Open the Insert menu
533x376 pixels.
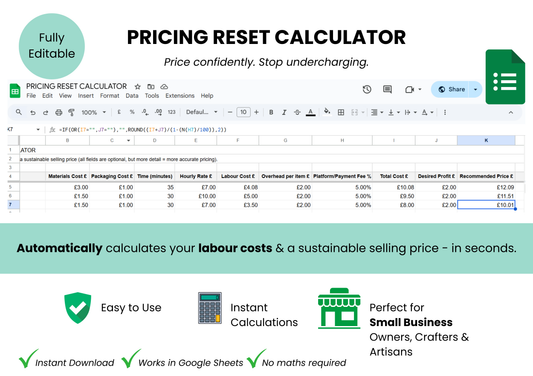86,96
